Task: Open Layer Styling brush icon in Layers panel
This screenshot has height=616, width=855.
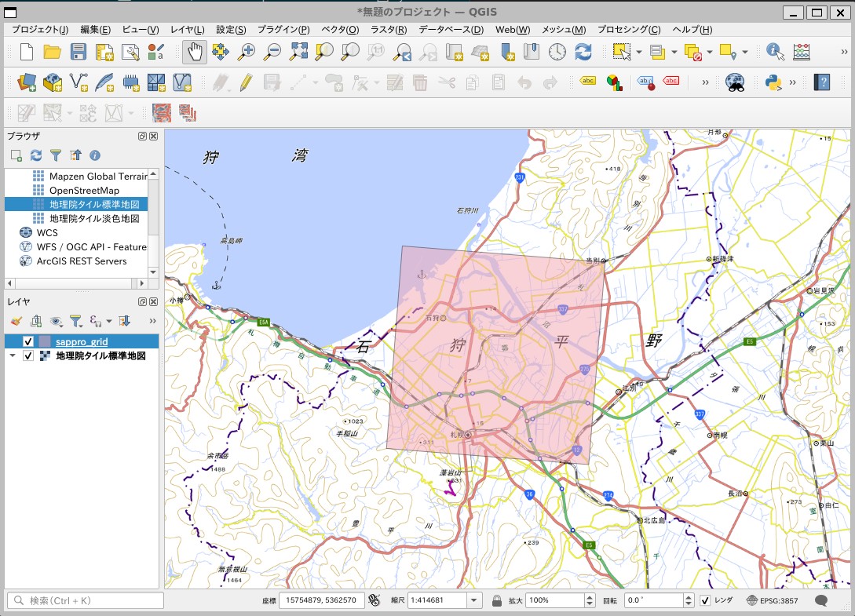Action: point(16,321)
